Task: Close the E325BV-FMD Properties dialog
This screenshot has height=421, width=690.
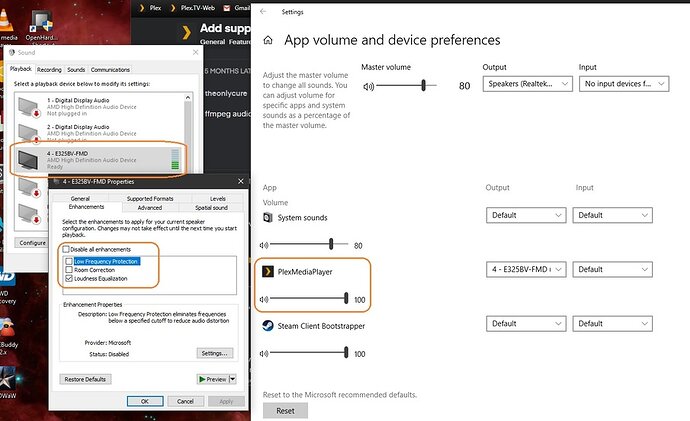Action: point(241,181)
